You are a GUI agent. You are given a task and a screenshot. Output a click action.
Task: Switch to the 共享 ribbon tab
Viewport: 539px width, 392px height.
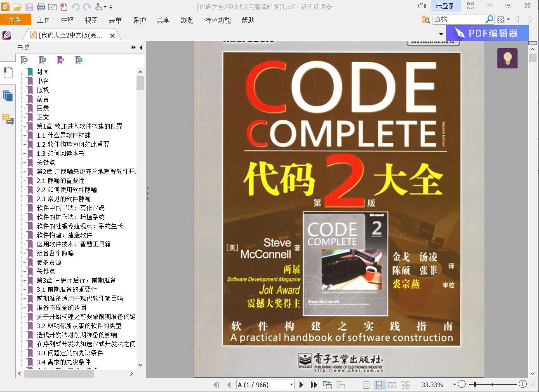[163, 20]
